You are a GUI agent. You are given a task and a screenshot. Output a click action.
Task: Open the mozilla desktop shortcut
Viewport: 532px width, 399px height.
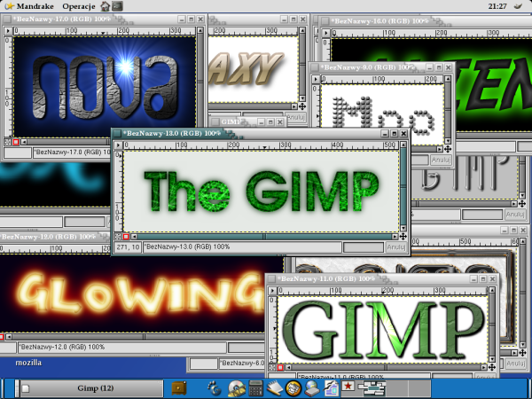point(28,363)
